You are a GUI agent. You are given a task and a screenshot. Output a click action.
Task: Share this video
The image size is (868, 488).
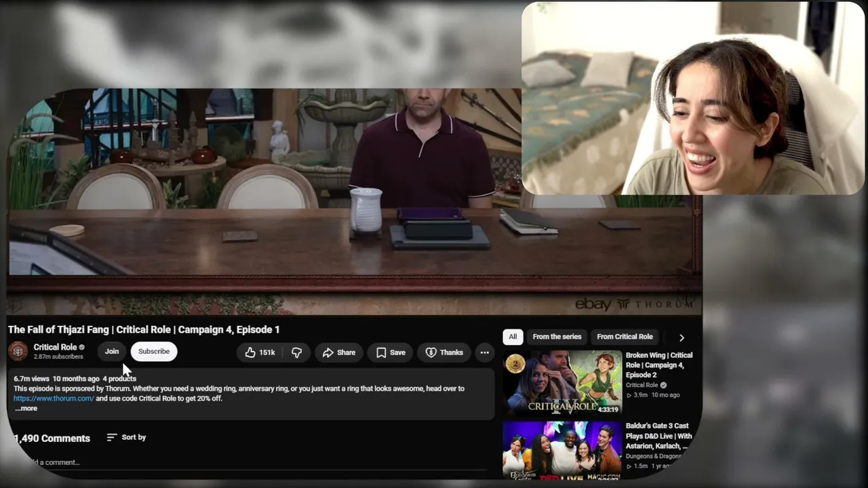(x=338, y=352)
